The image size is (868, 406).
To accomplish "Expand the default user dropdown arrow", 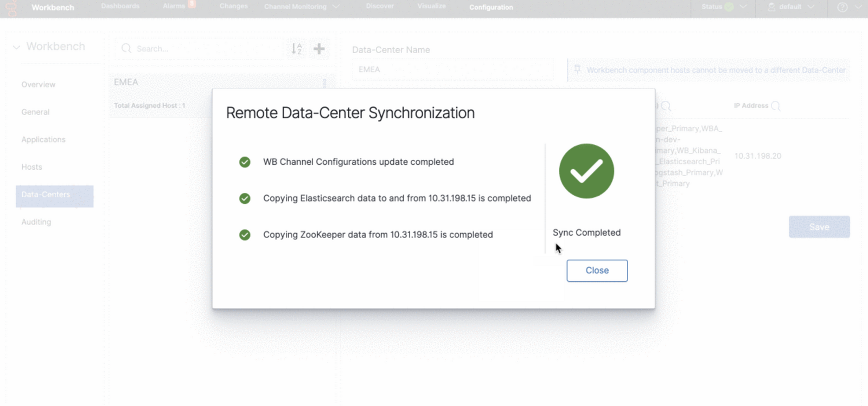I will click(811, 7).
